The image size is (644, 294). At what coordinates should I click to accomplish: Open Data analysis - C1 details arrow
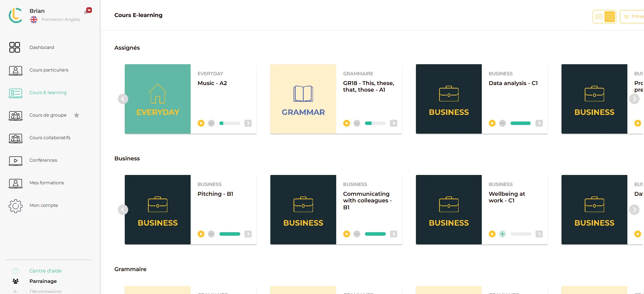tap(539, 123)
